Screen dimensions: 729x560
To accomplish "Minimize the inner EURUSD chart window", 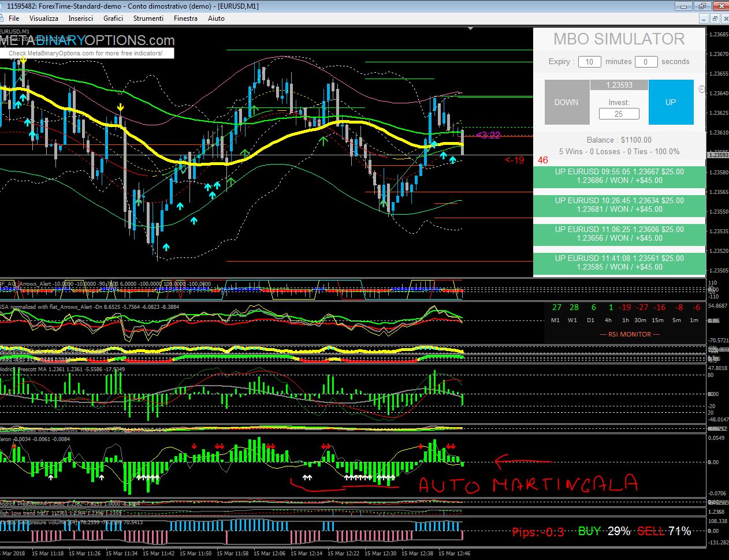I will point(703,18).
